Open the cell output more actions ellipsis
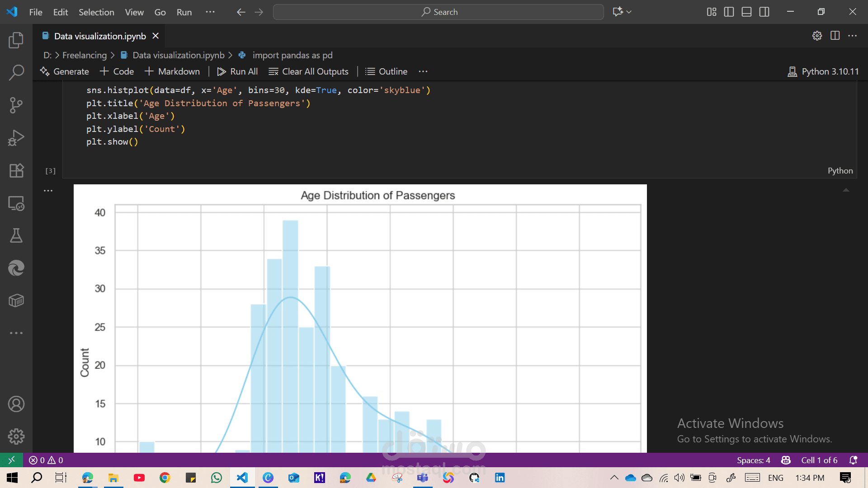Image resolution: width=868 pixels, height=488 pixels. [x=48, y=191]
